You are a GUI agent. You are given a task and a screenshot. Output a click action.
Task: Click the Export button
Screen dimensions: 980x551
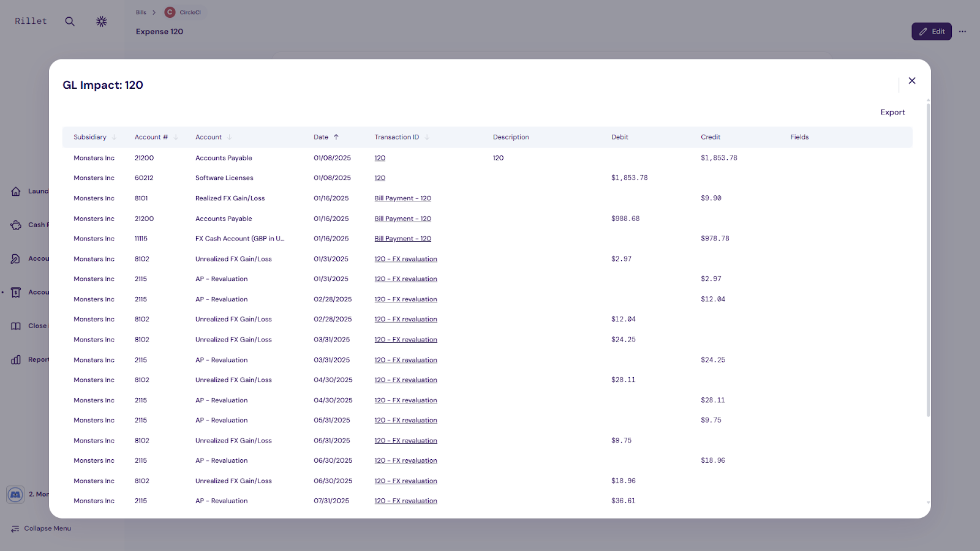(x=892, y=112)
